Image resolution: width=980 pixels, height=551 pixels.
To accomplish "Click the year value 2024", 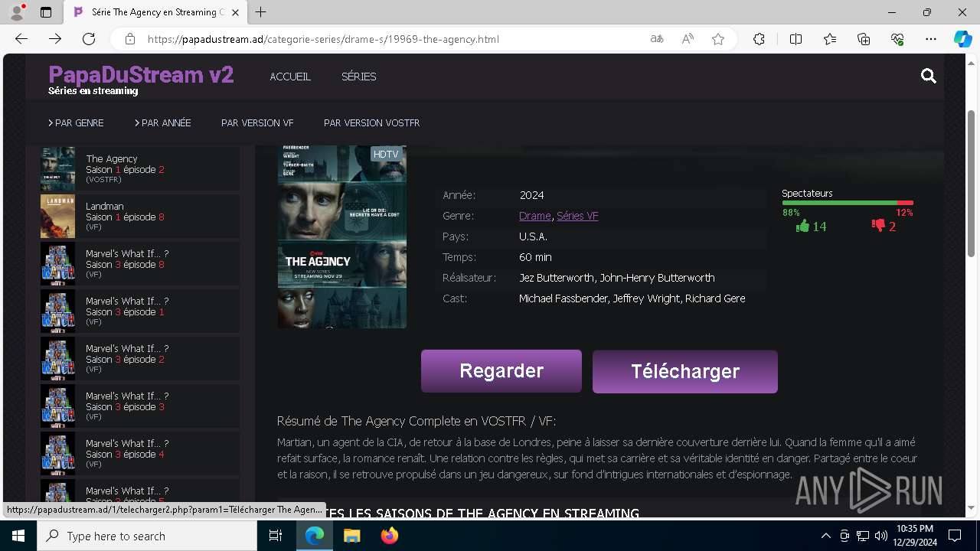I will click(x=531, y=195).
